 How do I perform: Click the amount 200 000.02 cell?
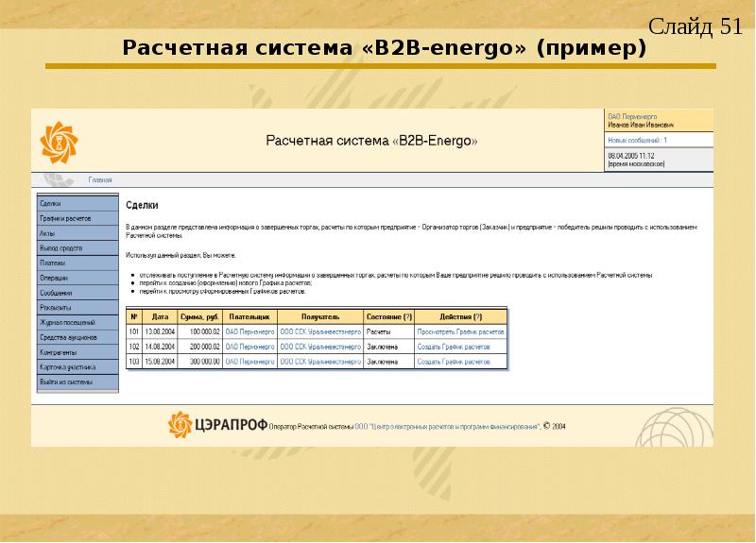pos(199,347)
